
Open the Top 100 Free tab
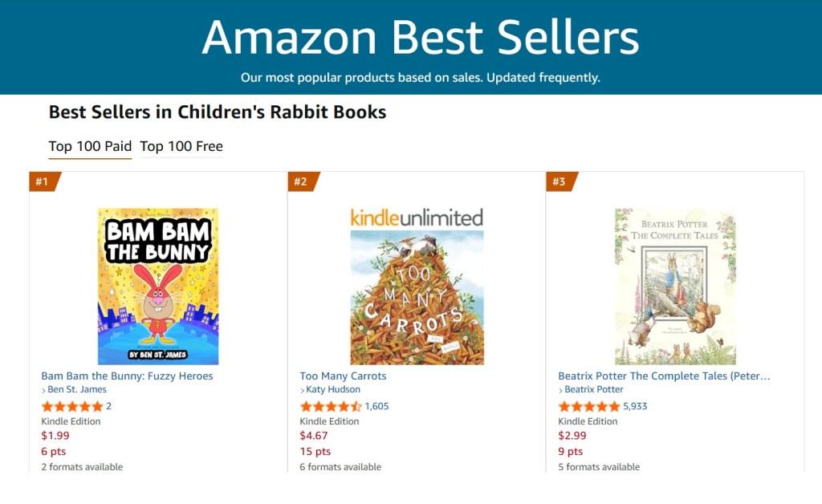(181, 146)
